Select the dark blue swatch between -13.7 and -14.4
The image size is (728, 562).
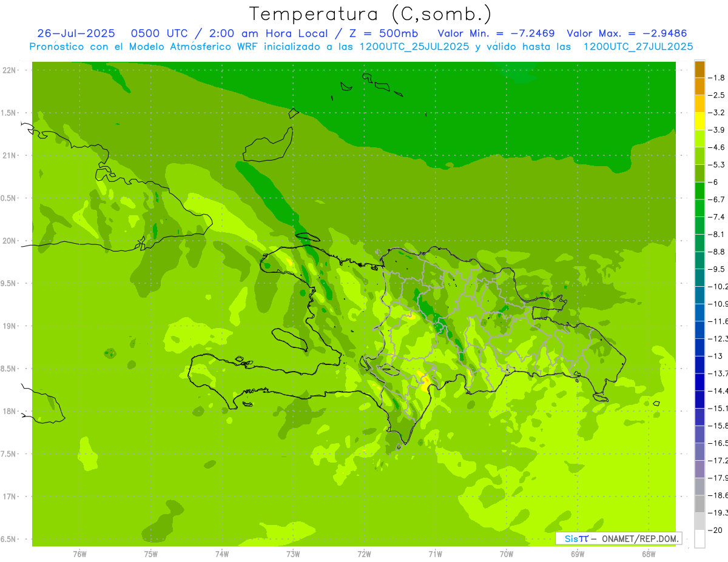point(699,382)
